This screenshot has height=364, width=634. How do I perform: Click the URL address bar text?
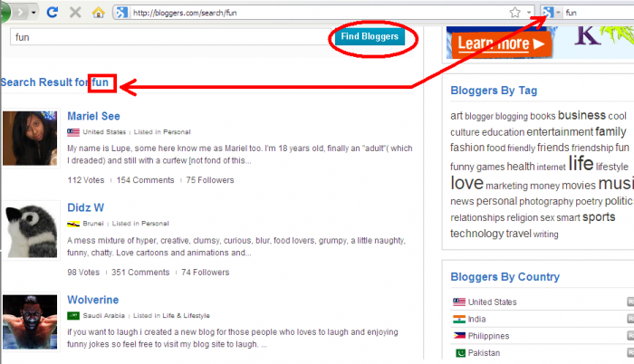tap(185, 13)
